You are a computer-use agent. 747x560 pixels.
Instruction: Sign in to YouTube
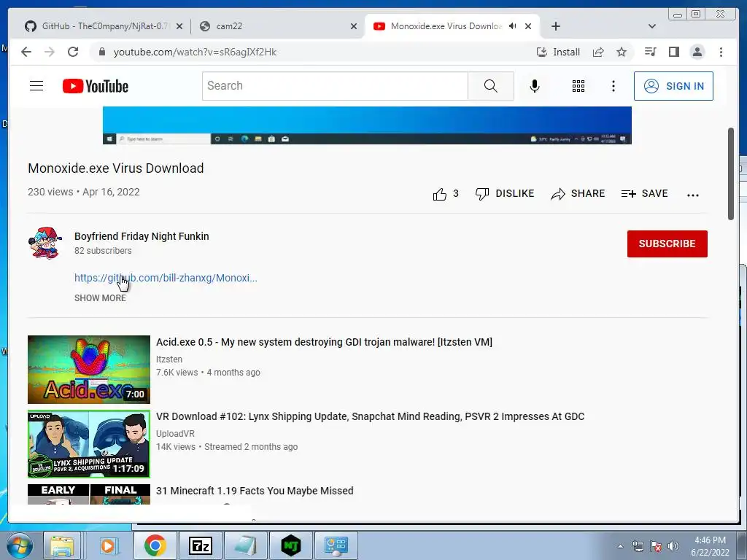[x=673, y=86]
